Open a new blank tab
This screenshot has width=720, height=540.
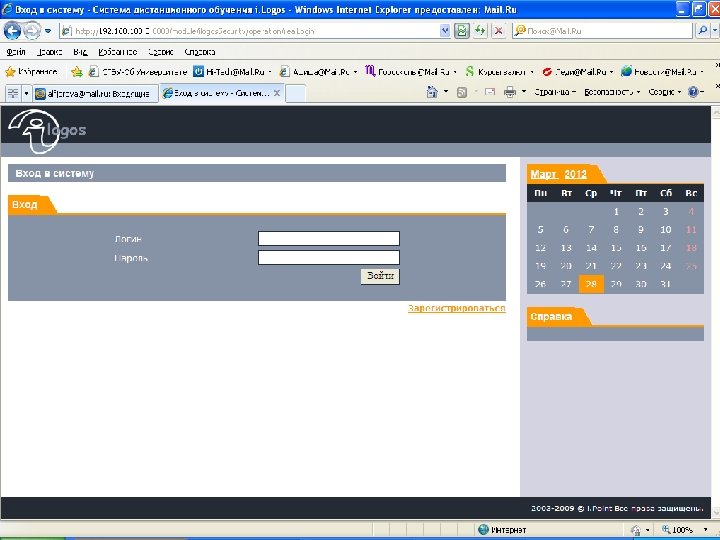(x=296, y=94)
